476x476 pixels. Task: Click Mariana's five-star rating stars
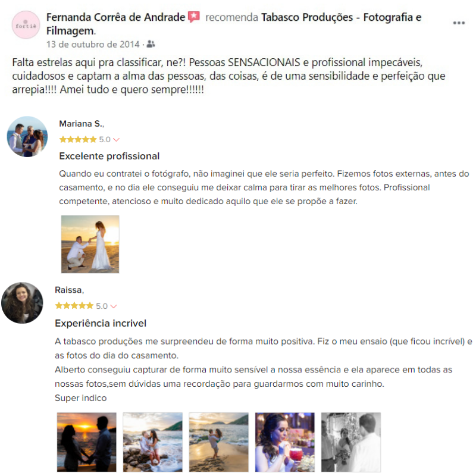click(78, 140)
